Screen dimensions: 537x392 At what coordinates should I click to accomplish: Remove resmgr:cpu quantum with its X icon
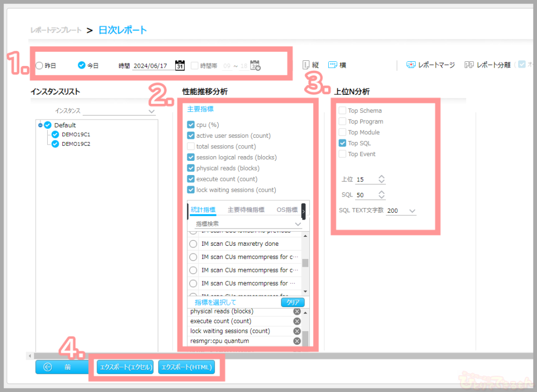[x=297, y=341]
